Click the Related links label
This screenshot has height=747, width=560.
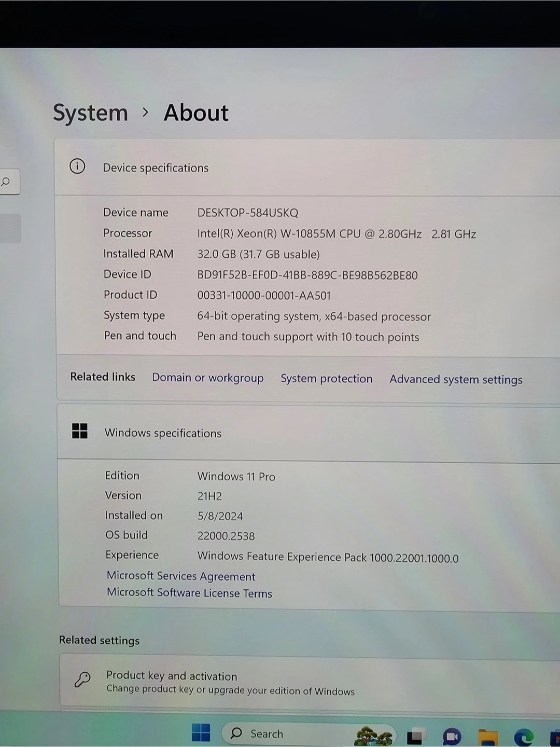click(103, 377)
